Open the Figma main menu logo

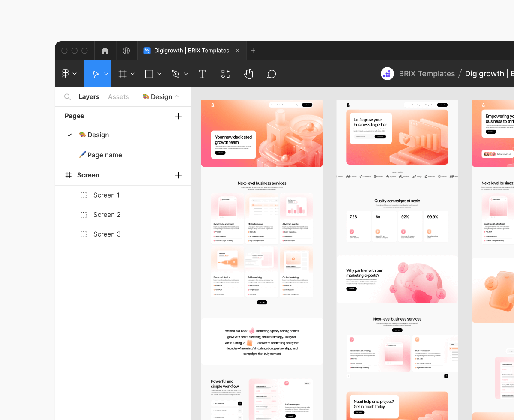coord(66,74)
